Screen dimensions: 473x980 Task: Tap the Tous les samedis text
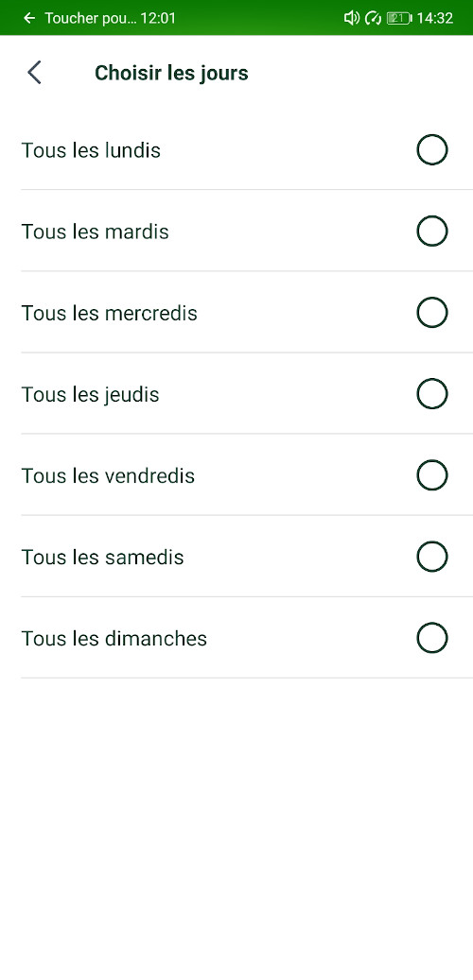click(102, 557)
